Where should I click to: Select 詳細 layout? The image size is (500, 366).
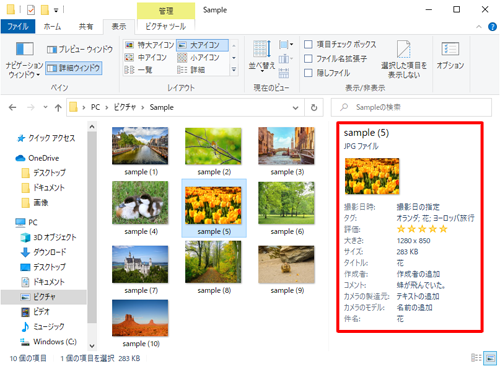(x=191, y=70)
